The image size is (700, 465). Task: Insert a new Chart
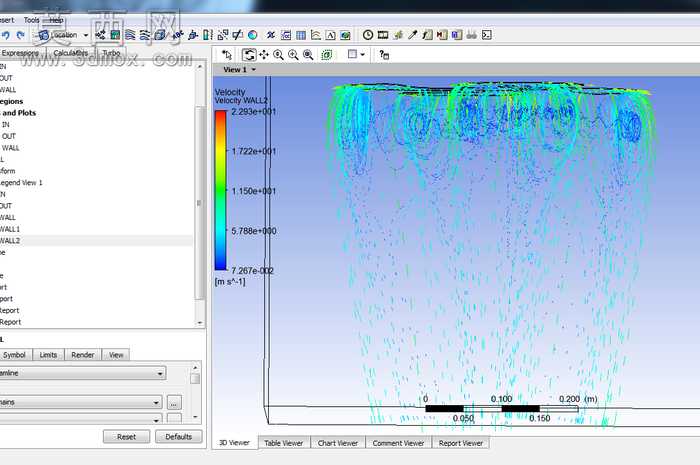316,35
